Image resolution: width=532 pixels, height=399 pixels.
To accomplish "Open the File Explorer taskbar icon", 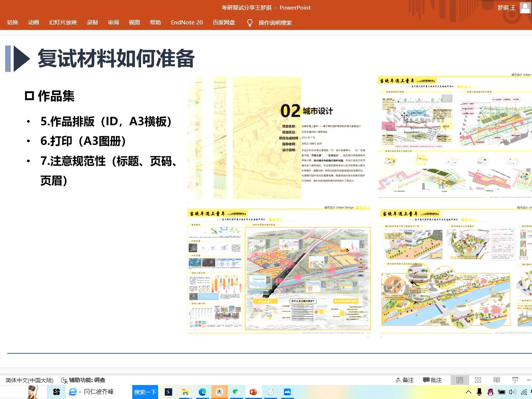I will click(185, 392).
